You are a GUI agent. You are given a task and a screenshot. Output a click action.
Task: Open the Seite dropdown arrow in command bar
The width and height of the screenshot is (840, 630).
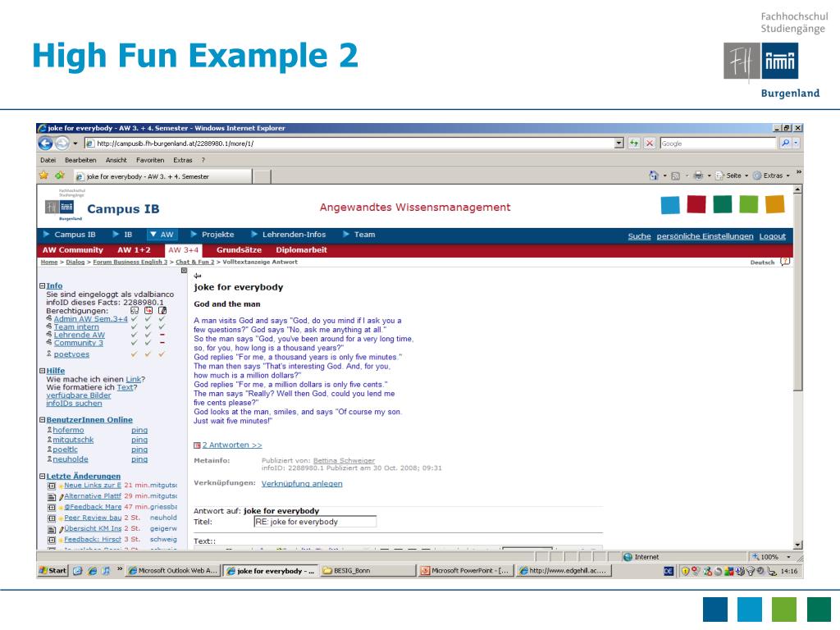point(746,176)
